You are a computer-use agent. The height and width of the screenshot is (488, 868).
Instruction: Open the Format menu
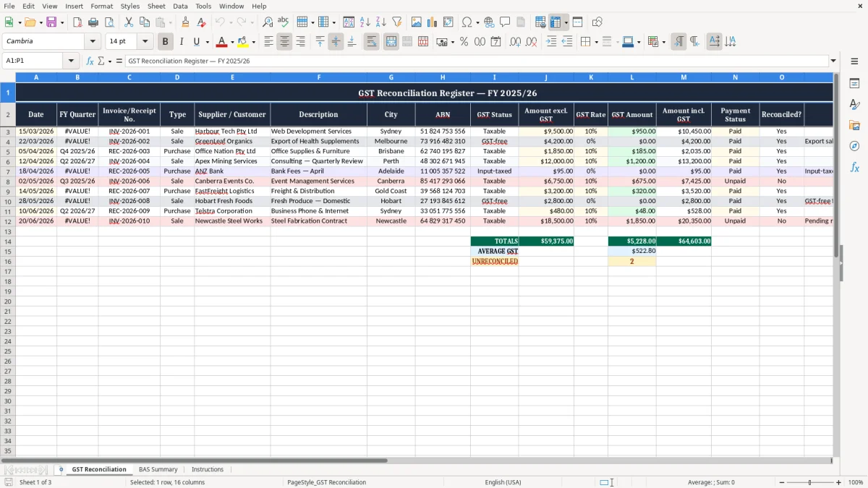point(101,6)
